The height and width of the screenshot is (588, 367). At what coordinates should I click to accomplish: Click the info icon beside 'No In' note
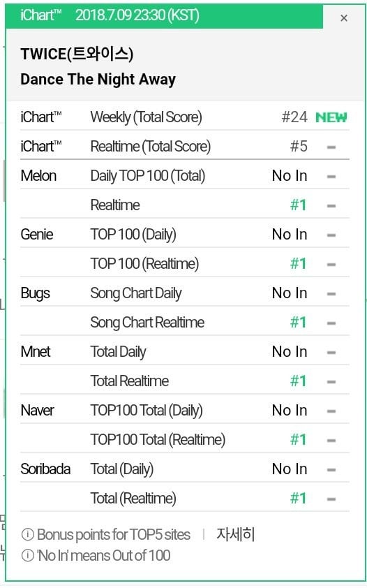(27, 555)
